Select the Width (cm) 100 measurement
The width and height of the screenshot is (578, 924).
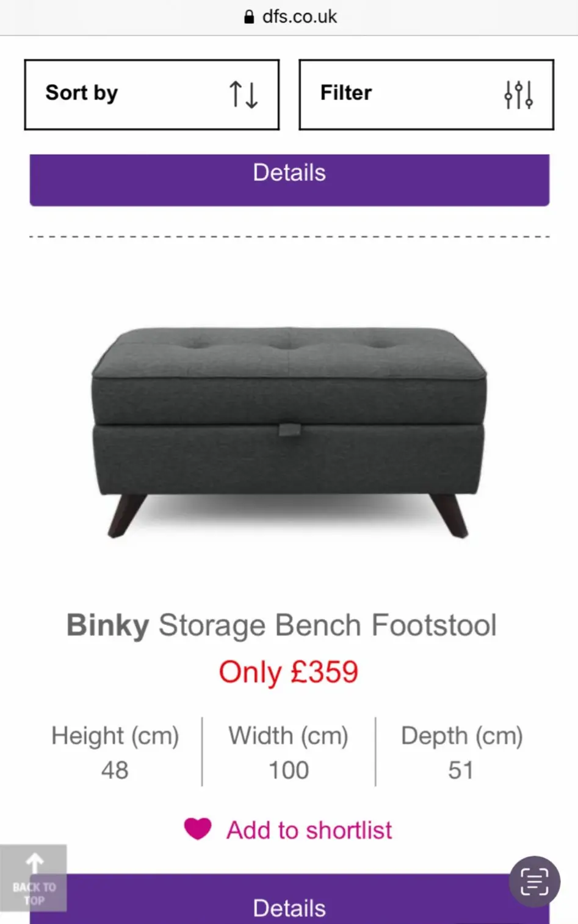point(288,753)
